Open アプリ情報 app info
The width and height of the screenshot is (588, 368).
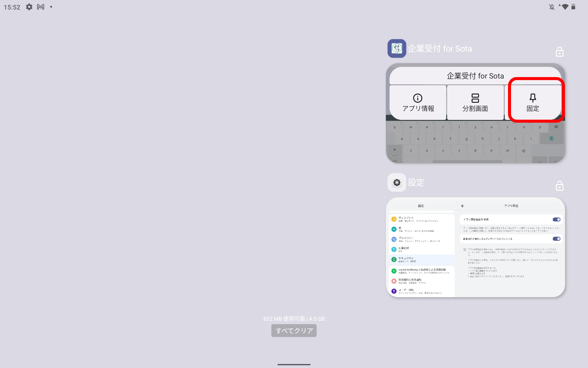pos(418,102)
